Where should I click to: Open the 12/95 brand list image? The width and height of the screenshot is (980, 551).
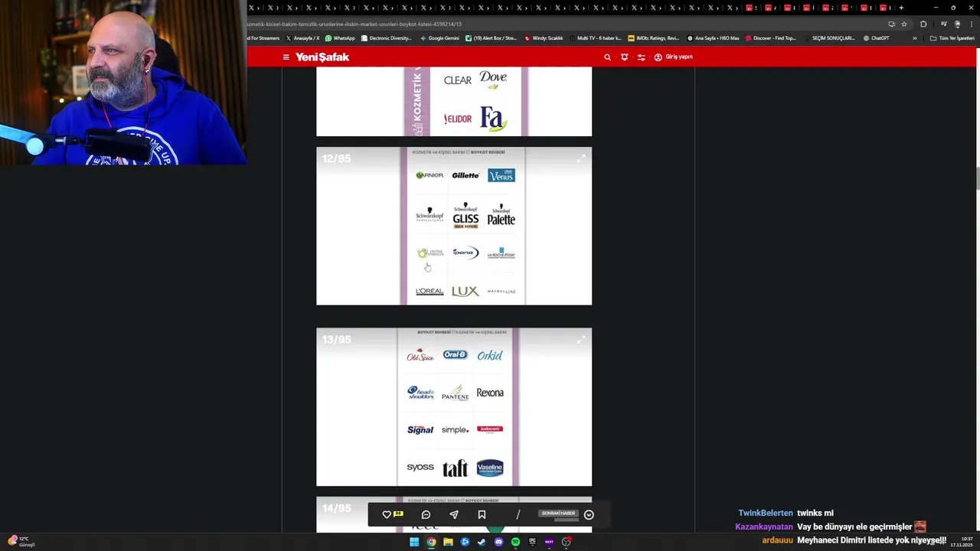[454, 226]
